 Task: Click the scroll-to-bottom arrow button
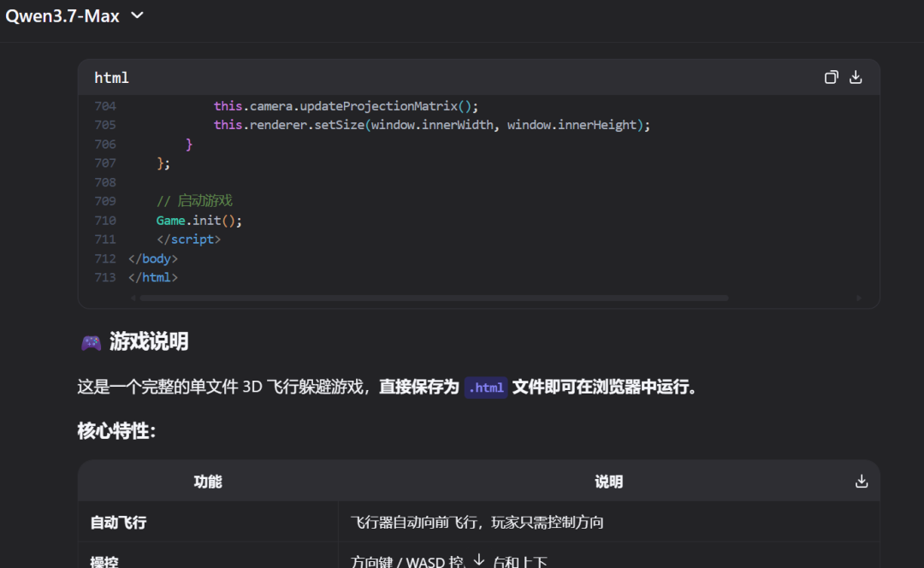coord(479,559)
